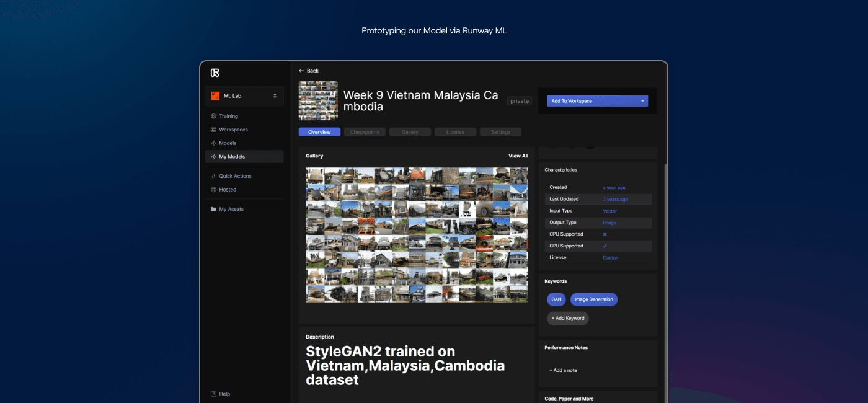Switch to the Settings tab
This screenshot has height=403, width=868.
pos(500,132)
